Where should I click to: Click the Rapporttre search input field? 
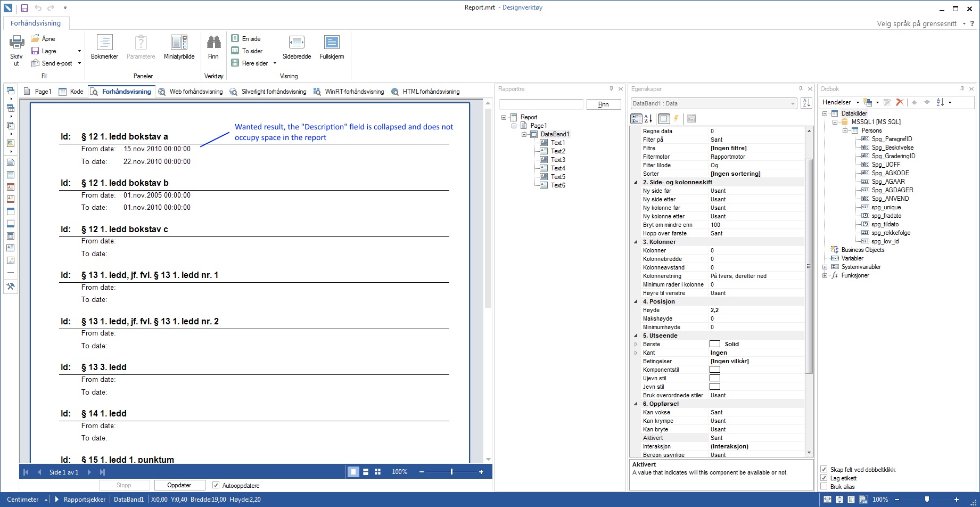(541, 104)
